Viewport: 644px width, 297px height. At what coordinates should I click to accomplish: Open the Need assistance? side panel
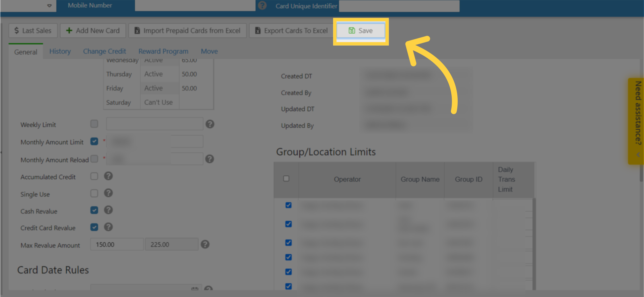pyautogui.click(x=636, y=121)
